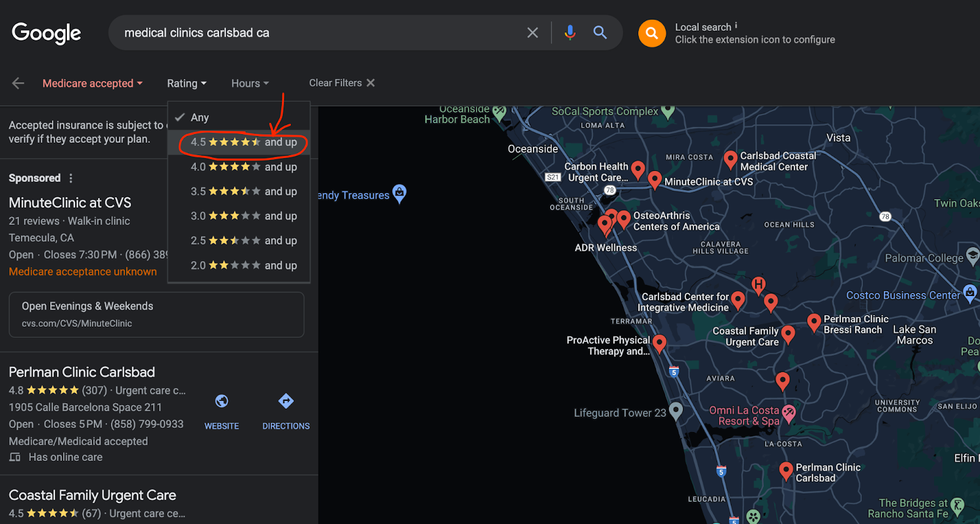Select ProActive Physical Therapy map pin
This screenshot has height=524, width=980.
pos(659,344)
